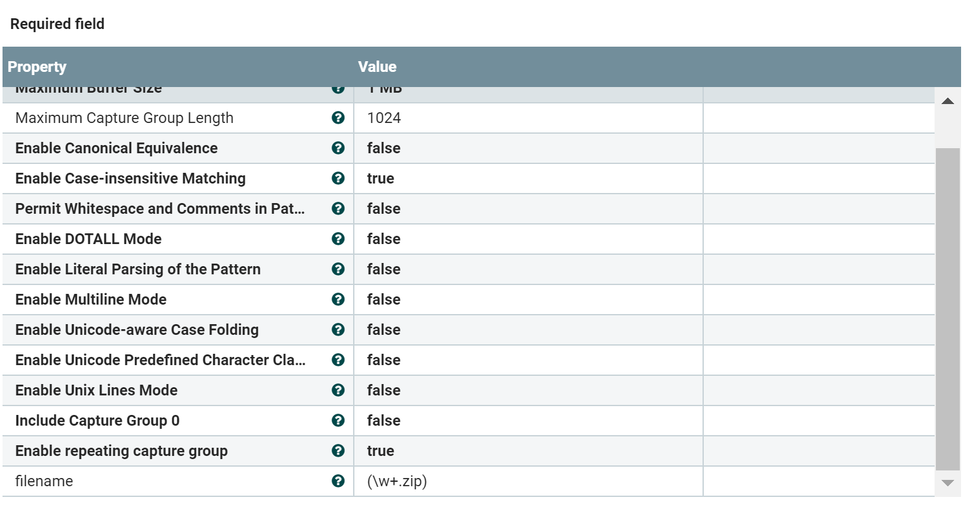Click help icon for Permit Whitespace and Comments
This screenshot has height=519, width=980.
(338, 209)
